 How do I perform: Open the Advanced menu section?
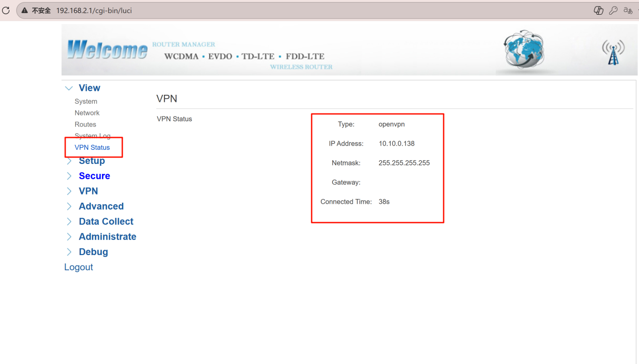(101, 206)
